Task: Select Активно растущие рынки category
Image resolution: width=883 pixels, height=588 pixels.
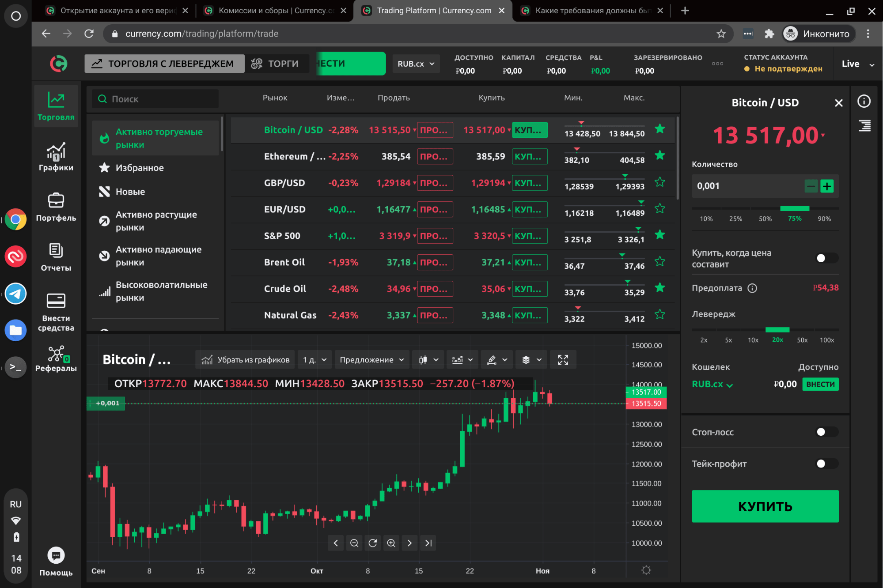Action: point(156,221)
